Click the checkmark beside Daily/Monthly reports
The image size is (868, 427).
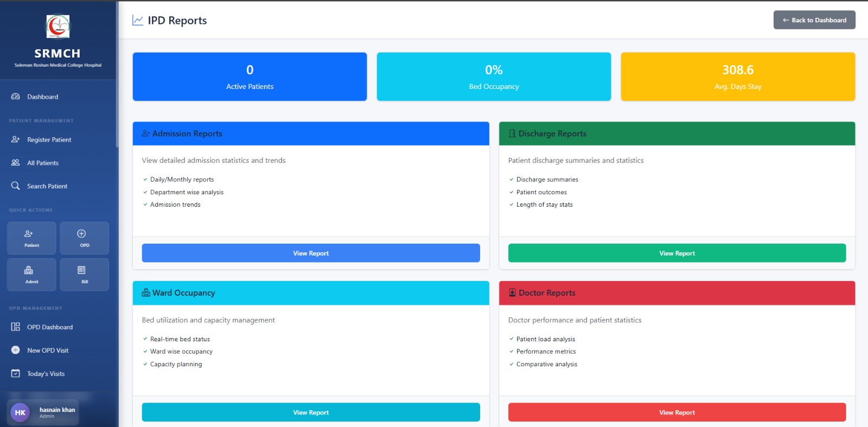[145, 180]
